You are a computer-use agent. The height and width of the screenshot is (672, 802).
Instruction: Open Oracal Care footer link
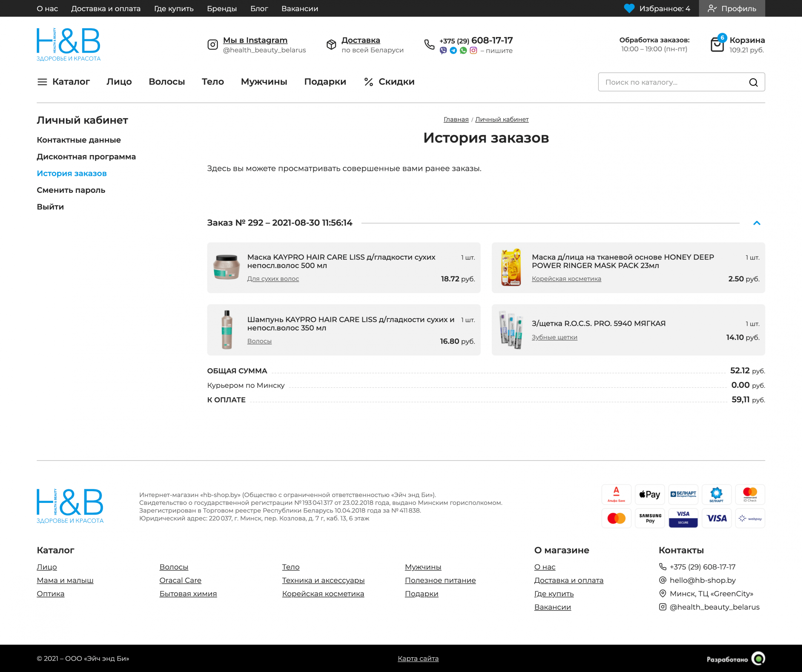pyautogui.click(x=180, y=580)
